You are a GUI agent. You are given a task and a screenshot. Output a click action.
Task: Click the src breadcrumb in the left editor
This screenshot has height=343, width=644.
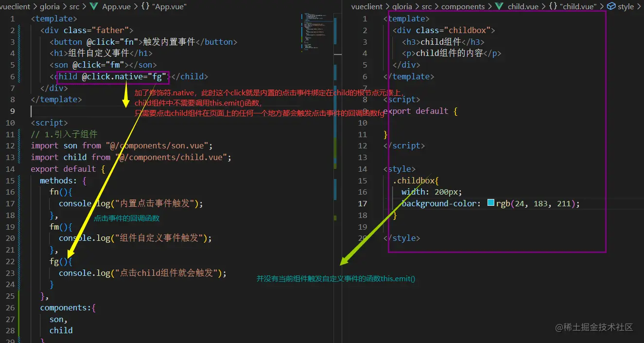click(74, 6)
